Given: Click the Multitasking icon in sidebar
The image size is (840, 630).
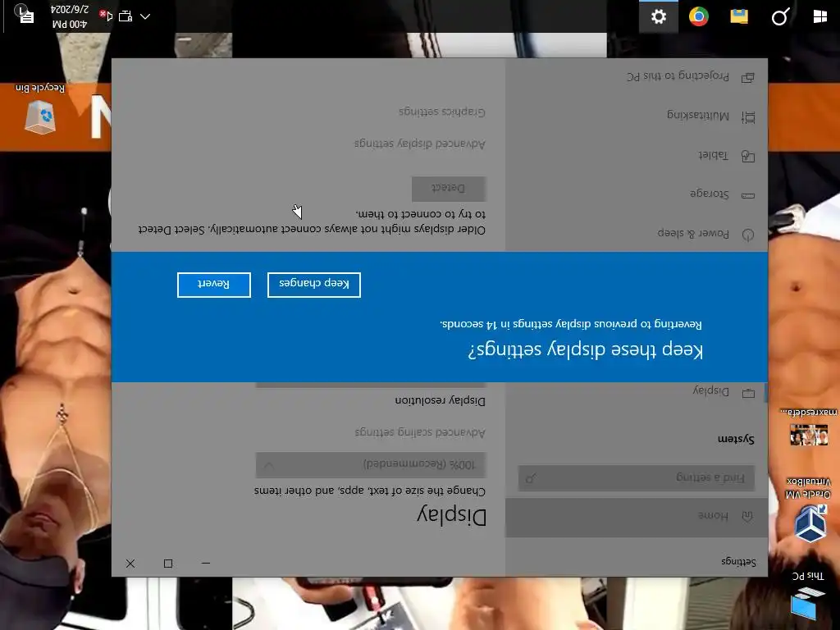Looking at the screenshot, I should coord(748,117).
